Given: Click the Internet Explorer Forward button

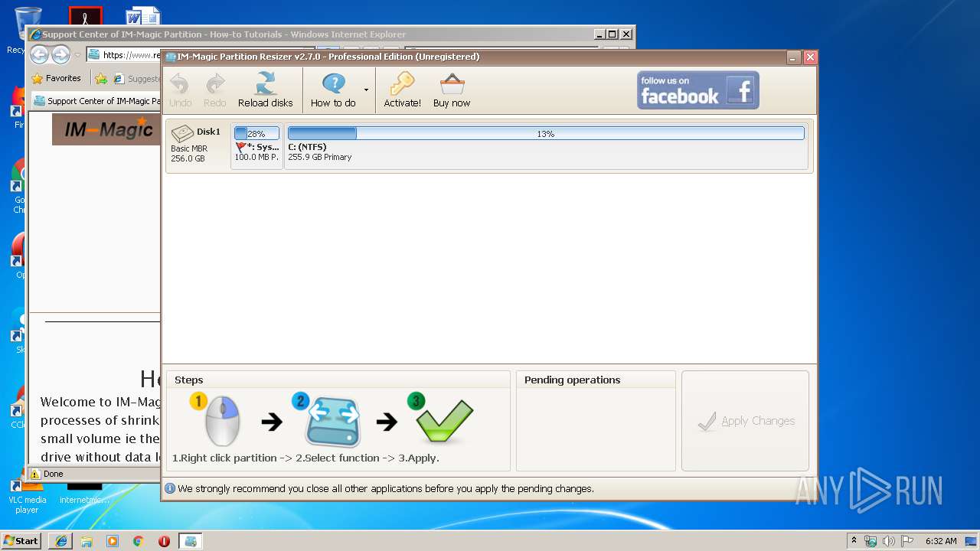Looking at the screenshot, I should click(x=61, y=54).
